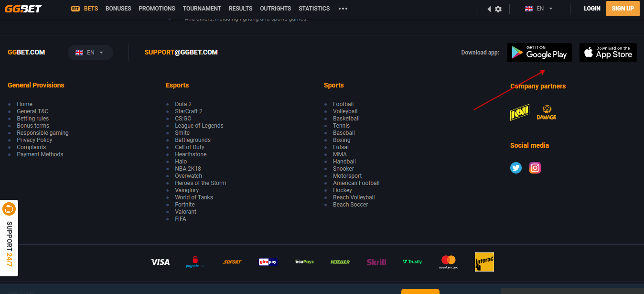Open the Basketball sports link

pos(346,119)
